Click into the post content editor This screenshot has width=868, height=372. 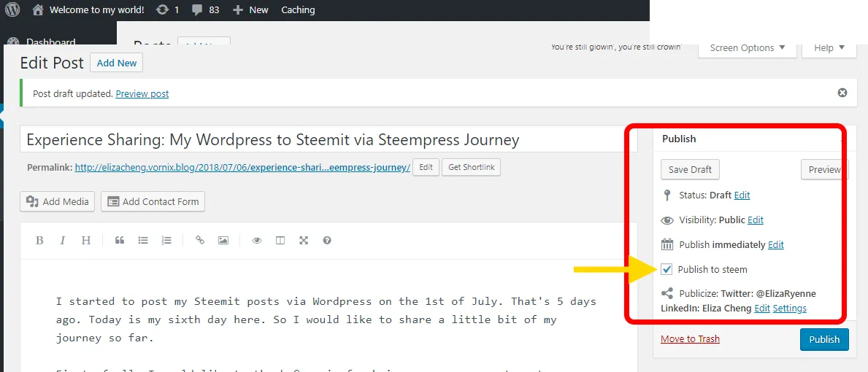329,315
